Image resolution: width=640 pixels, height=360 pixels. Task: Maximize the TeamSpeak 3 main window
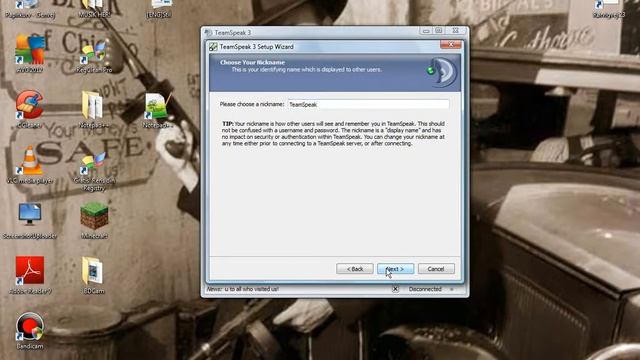pyautogui.click(x=439, y=31)
